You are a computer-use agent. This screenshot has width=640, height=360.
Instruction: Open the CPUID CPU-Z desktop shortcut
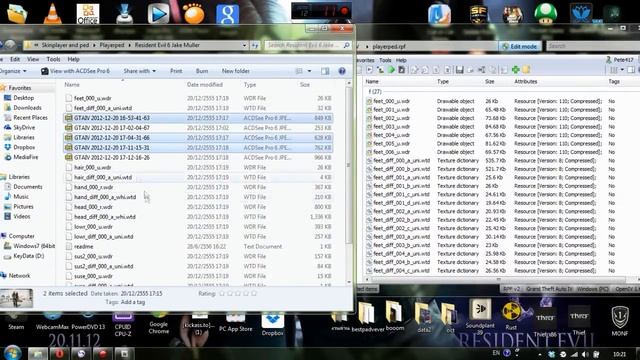[x=123, y=325]
